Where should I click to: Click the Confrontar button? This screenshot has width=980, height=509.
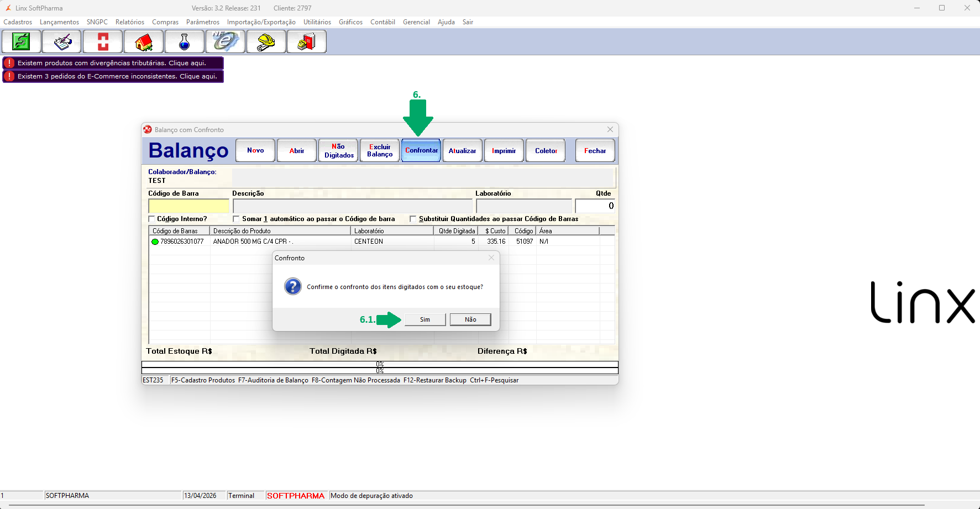point(421,150)
